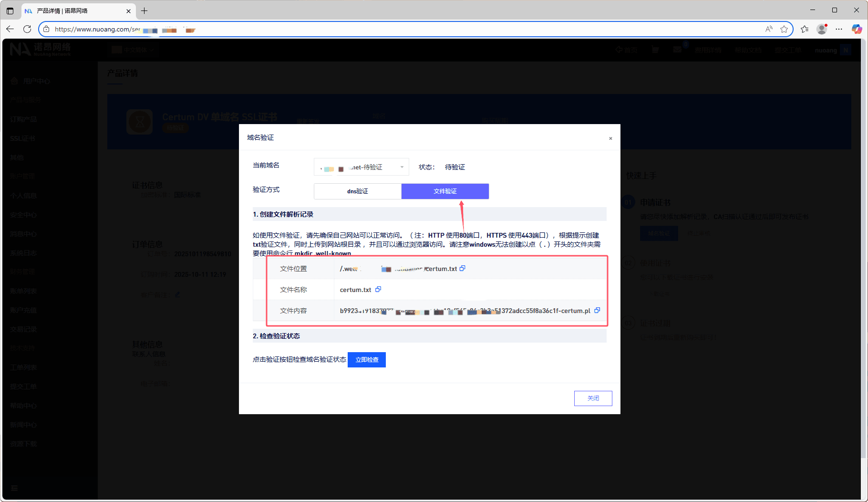Open browser settings and more menu
This screenshot has width=868, height=502.
point(839,29)
